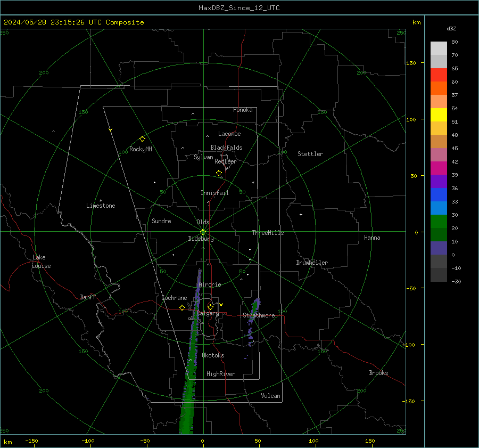479x448 pixels.
Task: Click the RockyMH label
Action: pos(141,149)
